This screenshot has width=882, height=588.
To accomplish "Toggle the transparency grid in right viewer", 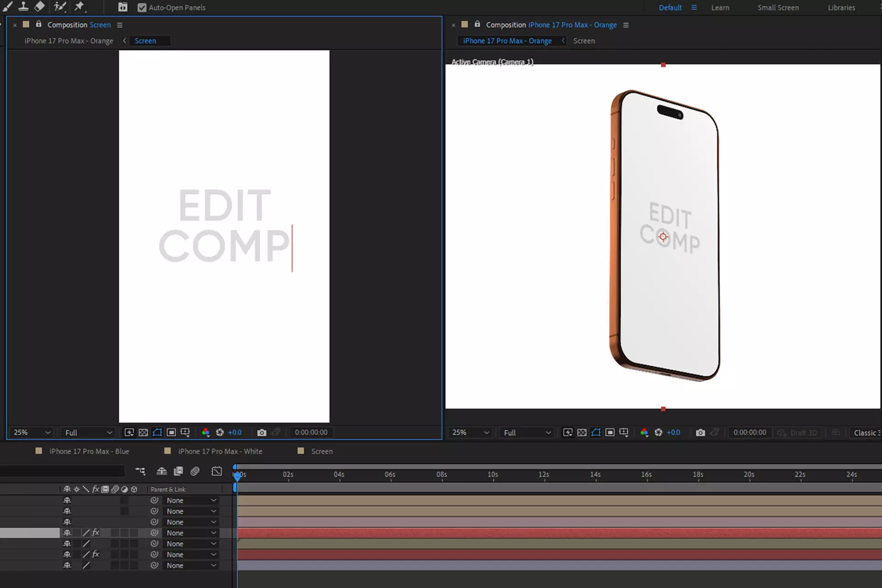I will [x=582, y=432].
